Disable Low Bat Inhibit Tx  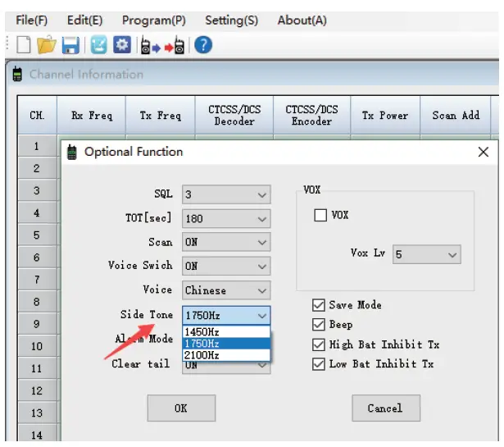pyautogui.click(x=319, y=364)
